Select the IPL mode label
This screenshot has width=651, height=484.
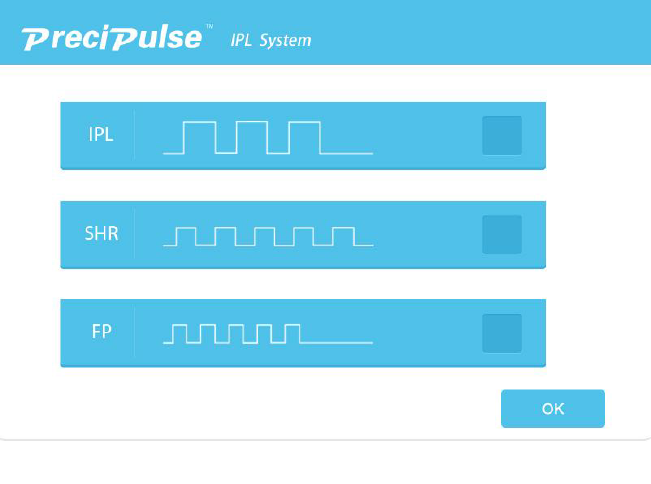coord(101,134)
